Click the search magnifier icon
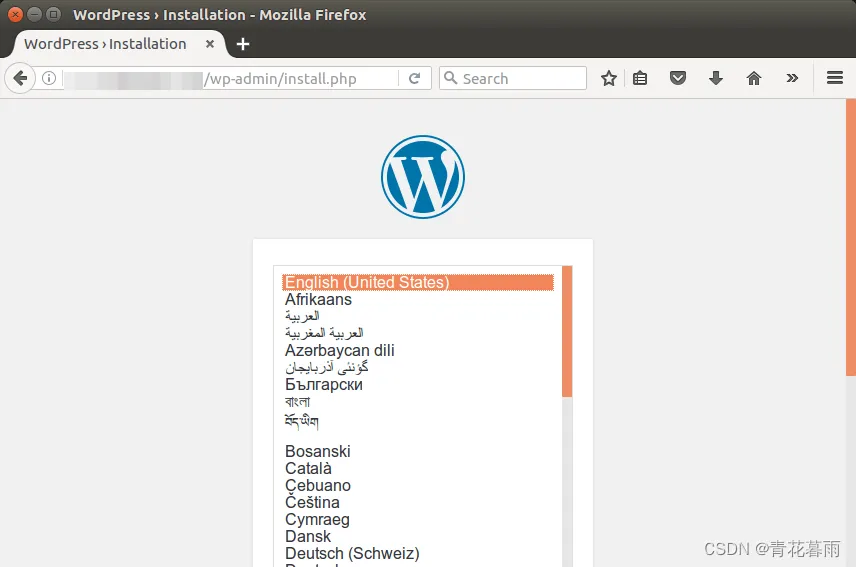The image size is (856, 567). pos(450,78)
